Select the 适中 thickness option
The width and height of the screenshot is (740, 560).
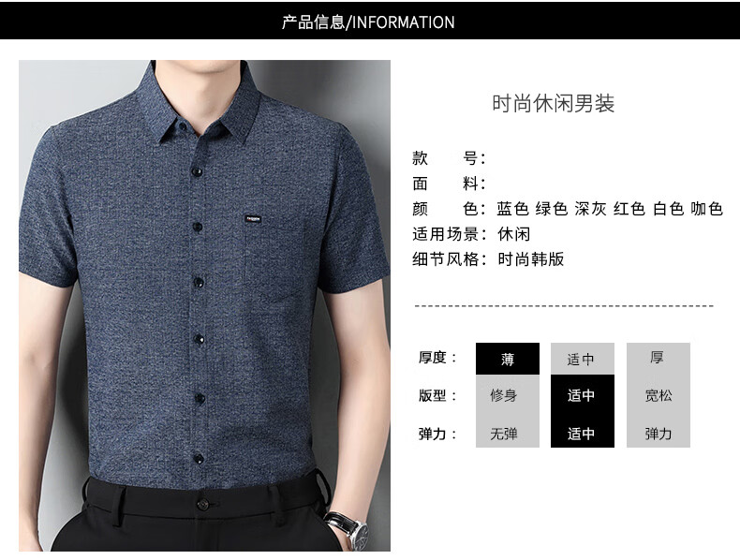[583, 359]
